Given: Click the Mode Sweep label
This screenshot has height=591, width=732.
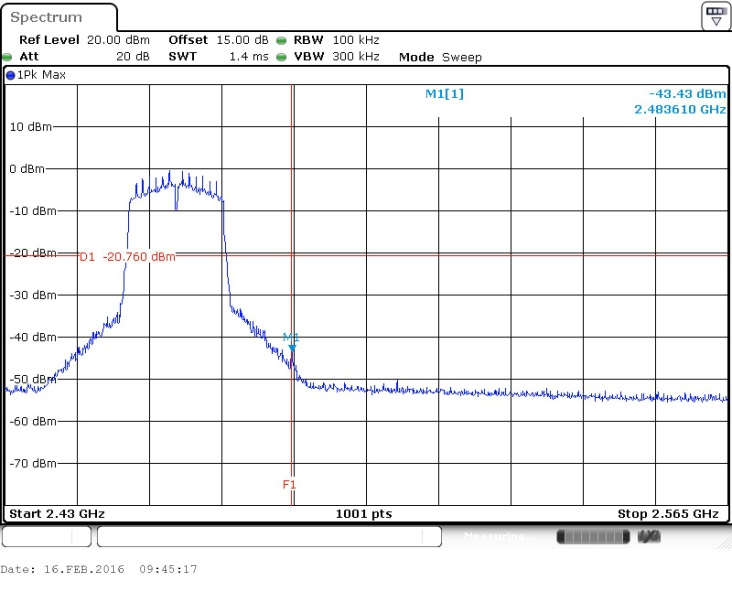Looking at the screenshot, I should (x=440, y=57).
